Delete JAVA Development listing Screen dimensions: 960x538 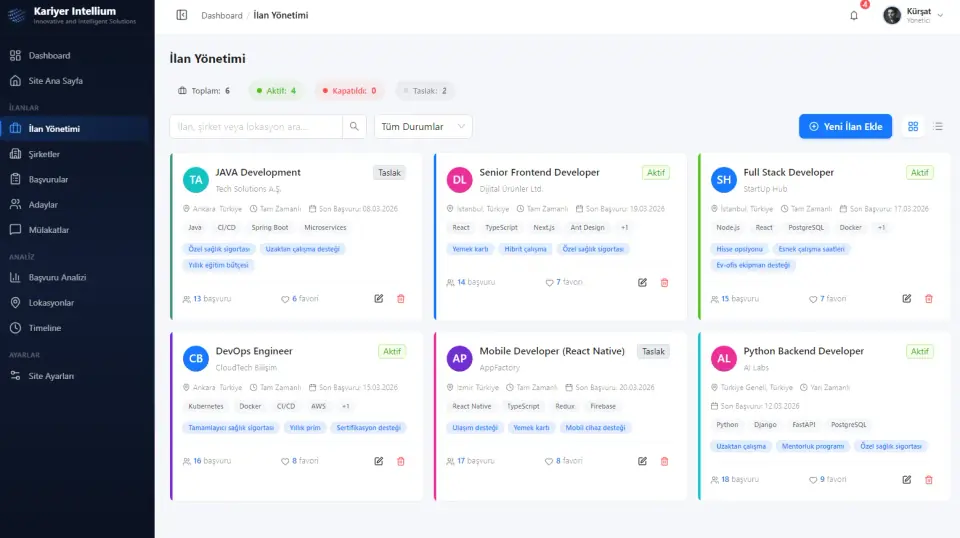pos(401,299)
